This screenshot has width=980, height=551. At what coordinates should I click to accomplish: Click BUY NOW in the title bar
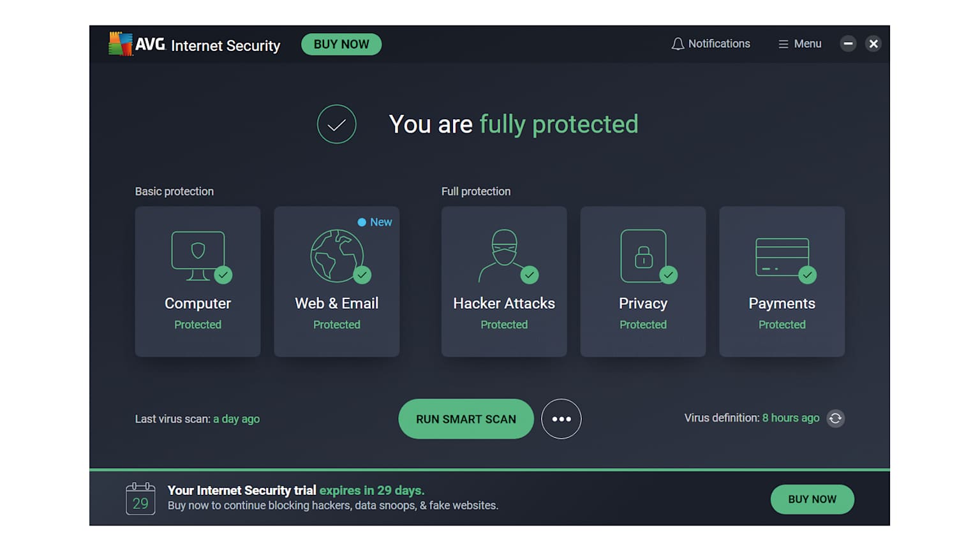(x=341, y=44)
